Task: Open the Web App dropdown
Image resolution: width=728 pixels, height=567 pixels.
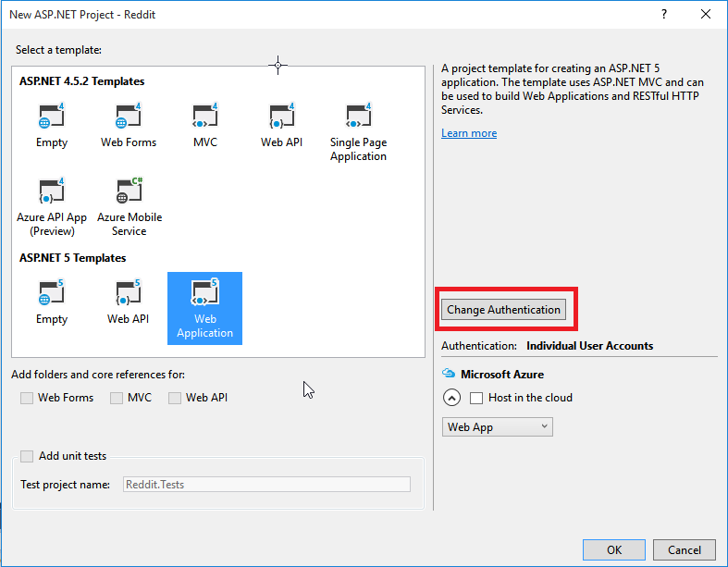Action: pyautogui.click(x=498, y=426)
